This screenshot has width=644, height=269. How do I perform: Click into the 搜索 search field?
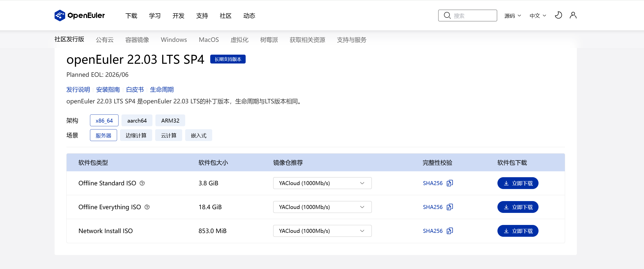[x=473, y=16]
